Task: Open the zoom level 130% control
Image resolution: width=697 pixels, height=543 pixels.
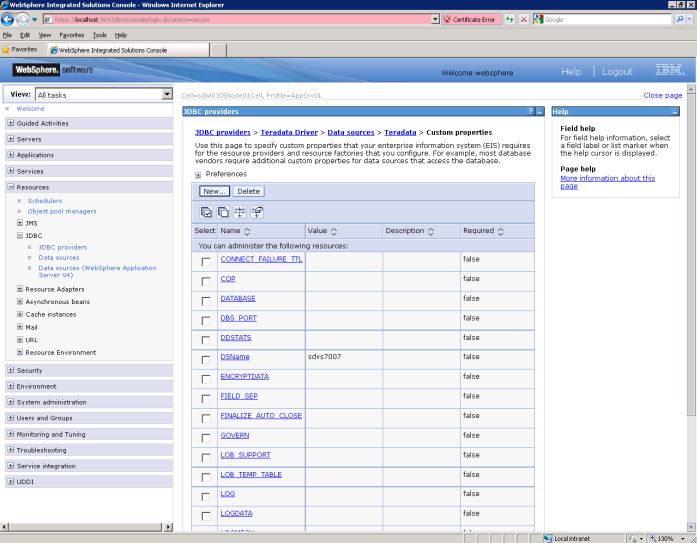Action: click(667, 538)
